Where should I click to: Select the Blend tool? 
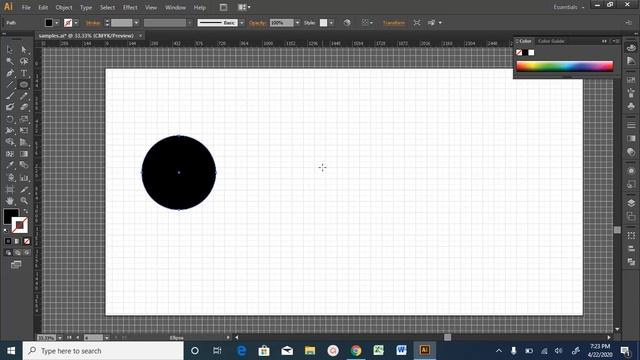point(24,165)
